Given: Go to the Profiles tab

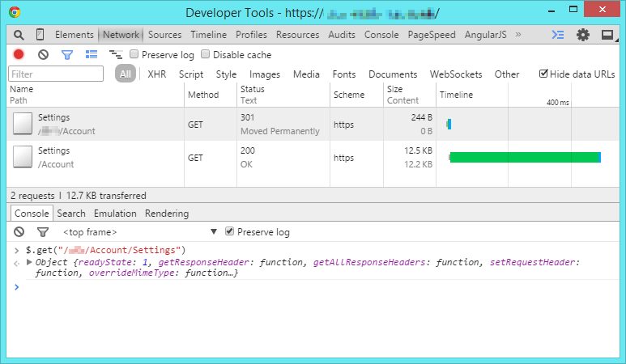Looking at the screenshot, I should point(251,35).
